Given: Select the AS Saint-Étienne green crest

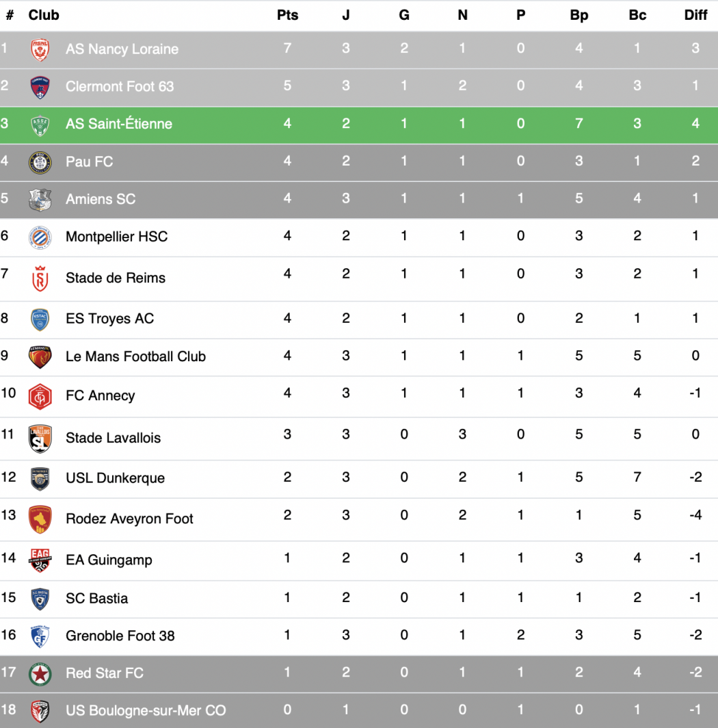Looking at the screenshot, I should pyautogui.click(x=40, y=125).
